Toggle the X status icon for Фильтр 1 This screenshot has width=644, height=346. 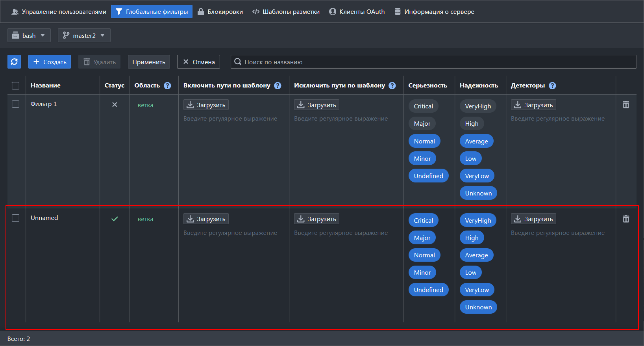[115, 105]
